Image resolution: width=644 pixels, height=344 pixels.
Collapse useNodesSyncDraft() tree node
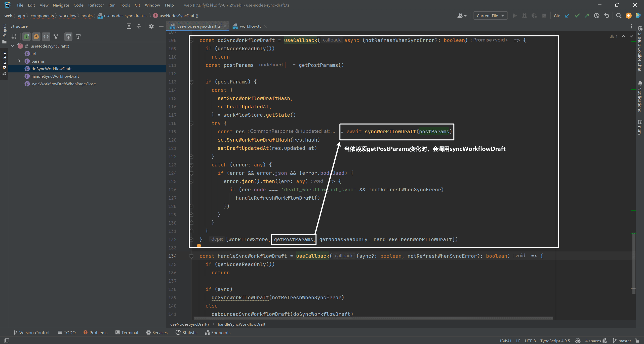pos(13,46)
